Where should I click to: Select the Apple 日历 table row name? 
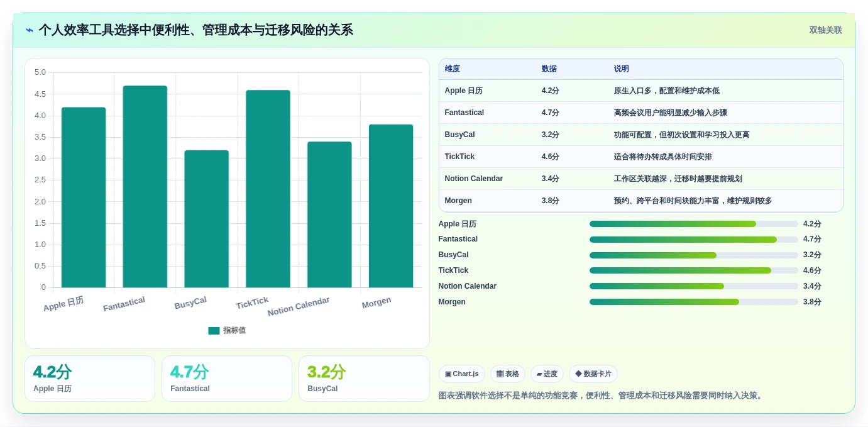point(464,91)
